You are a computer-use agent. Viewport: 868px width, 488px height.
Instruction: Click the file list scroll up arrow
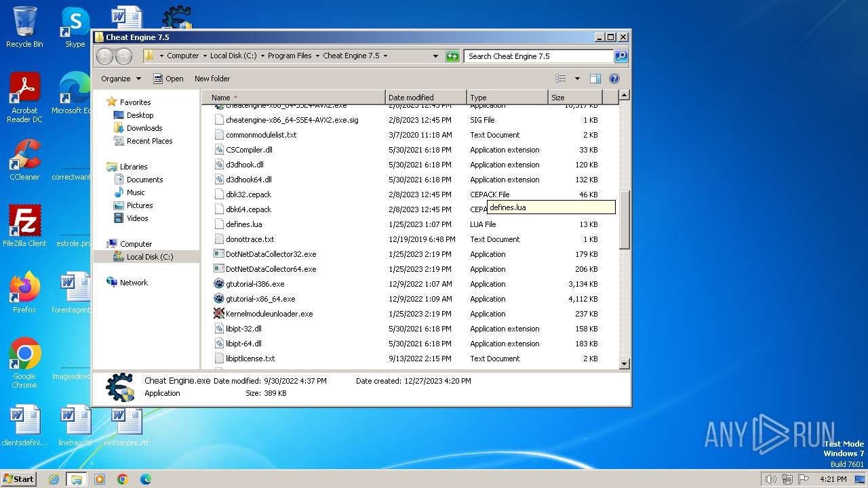(x=625, y=96)
